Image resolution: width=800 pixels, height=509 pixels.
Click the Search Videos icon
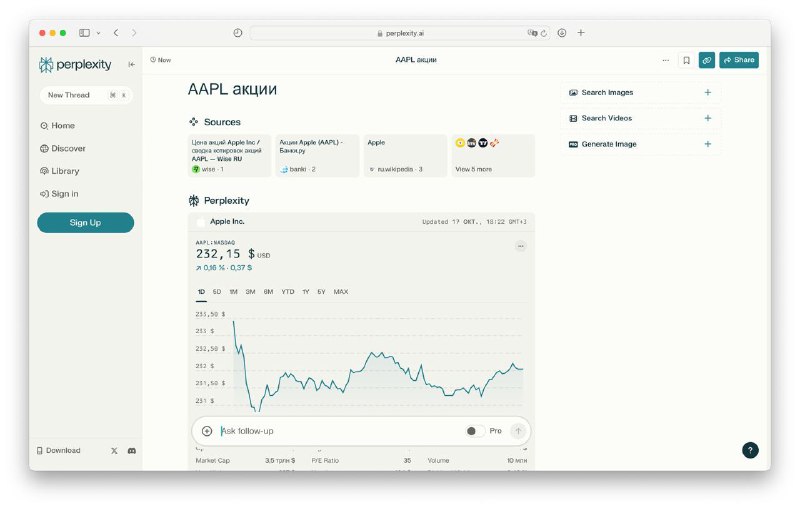click(x=573, y=118)
